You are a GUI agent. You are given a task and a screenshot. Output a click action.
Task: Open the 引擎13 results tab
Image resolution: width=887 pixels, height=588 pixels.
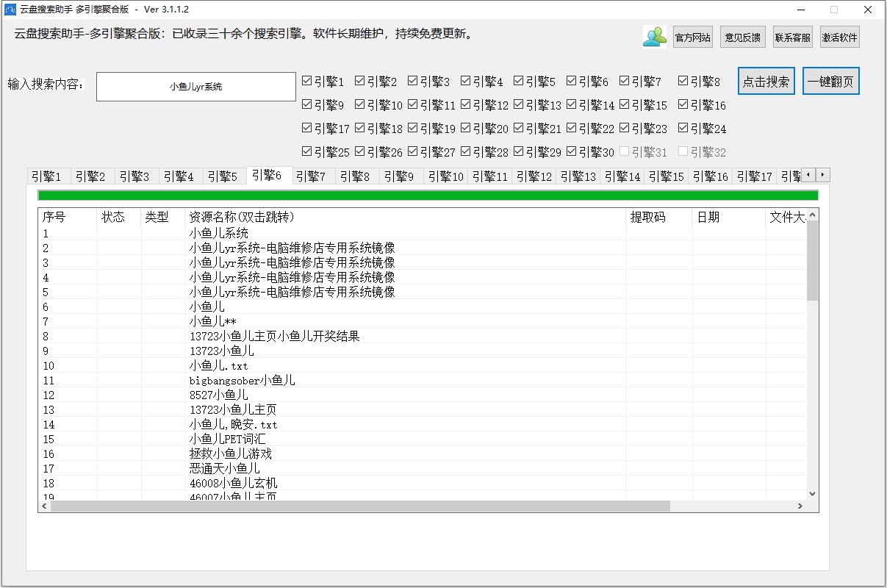point(578,176)
